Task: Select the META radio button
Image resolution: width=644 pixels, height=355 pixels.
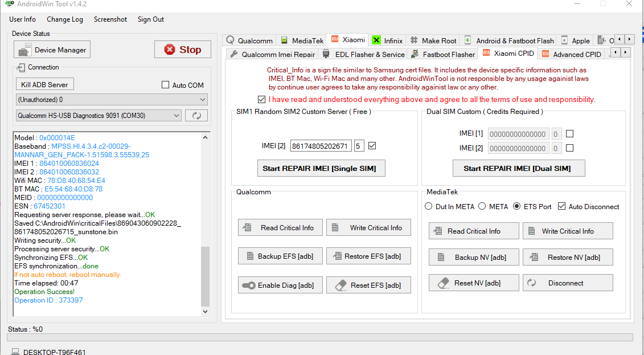Action: tap(482, 206)
